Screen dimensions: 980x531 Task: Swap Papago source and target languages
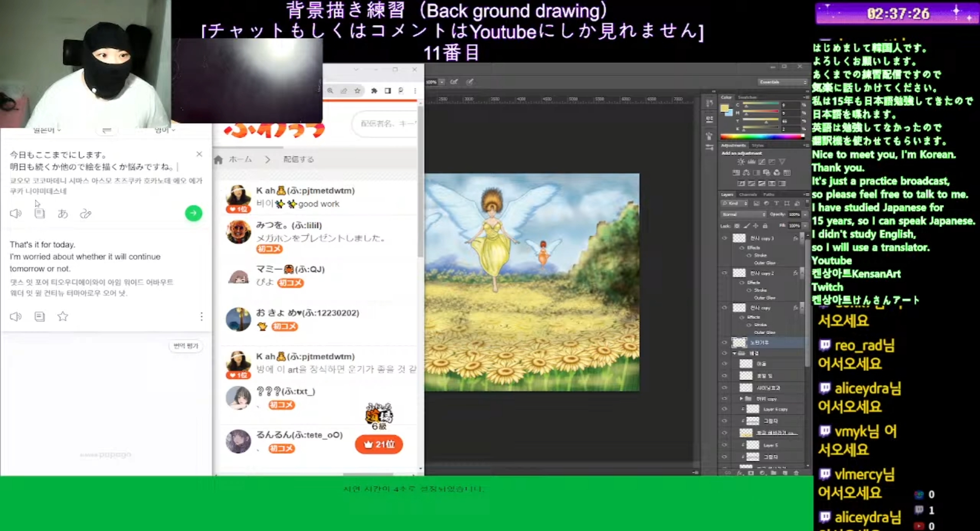click(x=107, y=131)
